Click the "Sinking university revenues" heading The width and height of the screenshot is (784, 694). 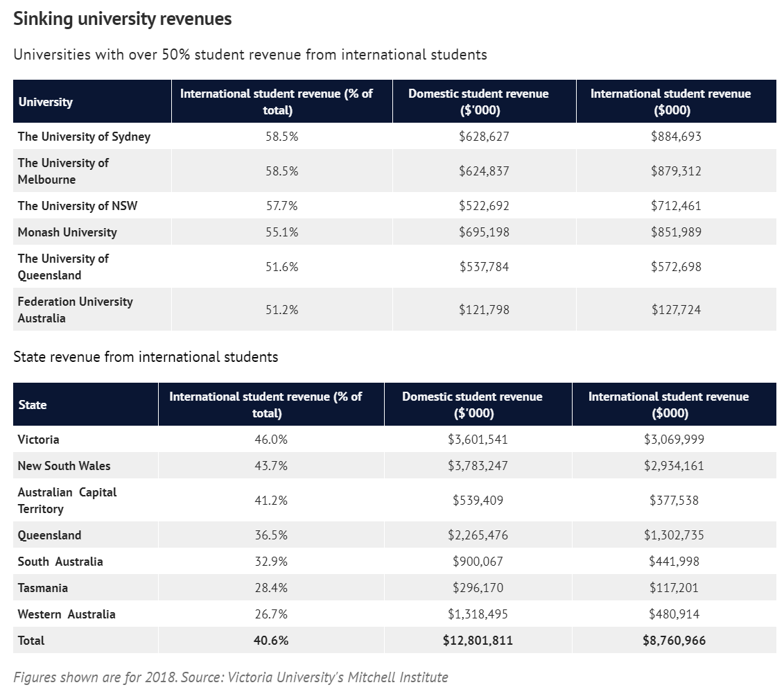pyautogui.click(x=123, y=19)
